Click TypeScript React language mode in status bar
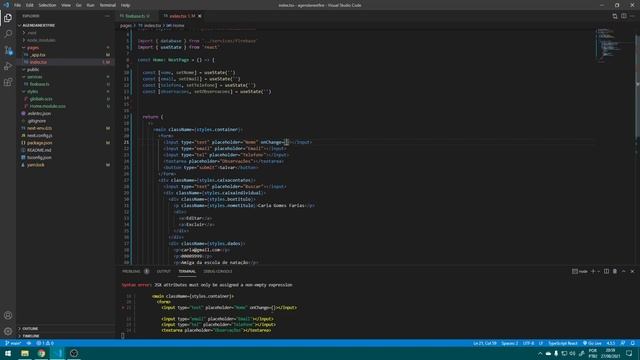The width and height of the screenshot is (640, 360). (x=562, y=343)
